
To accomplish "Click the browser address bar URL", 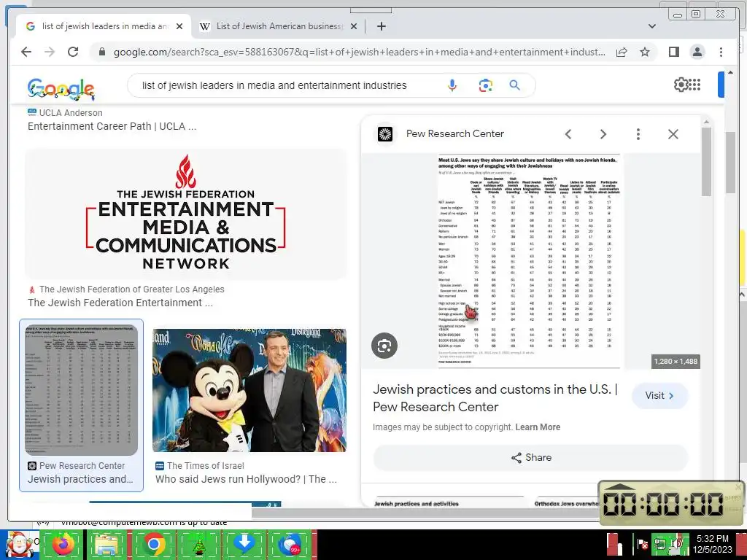I will (x=359, y=52).
